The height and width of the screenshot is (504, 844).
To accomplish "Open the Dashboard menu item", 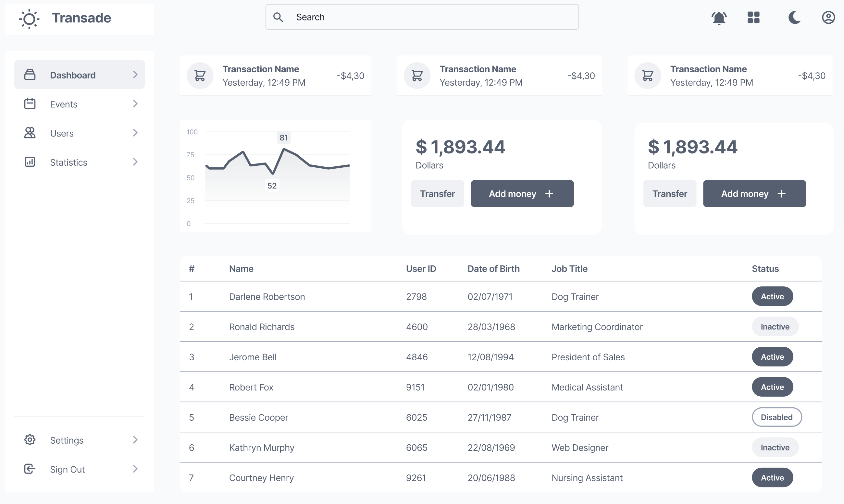I will tap(73, 75).
